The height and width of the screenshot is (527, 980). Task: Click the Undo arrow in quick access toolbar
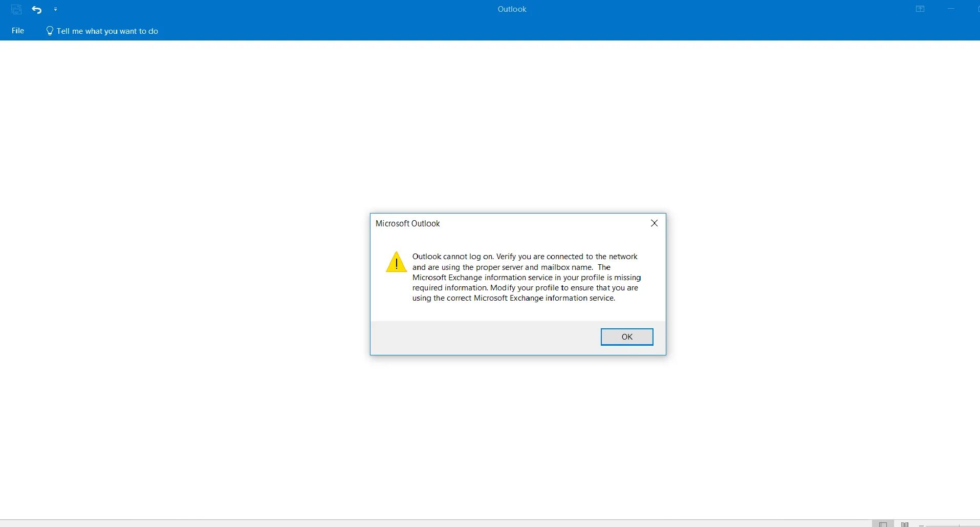click(37, 9)
